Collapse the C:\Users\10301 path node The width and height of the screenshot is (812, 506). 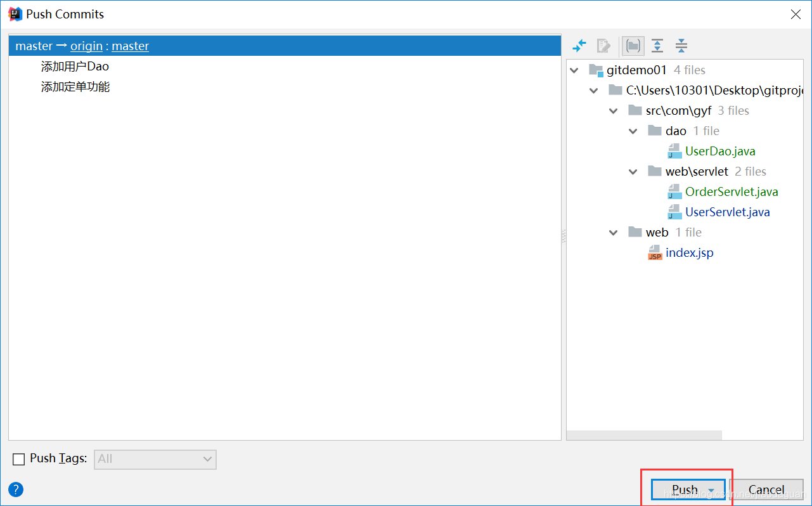[594, 91]
